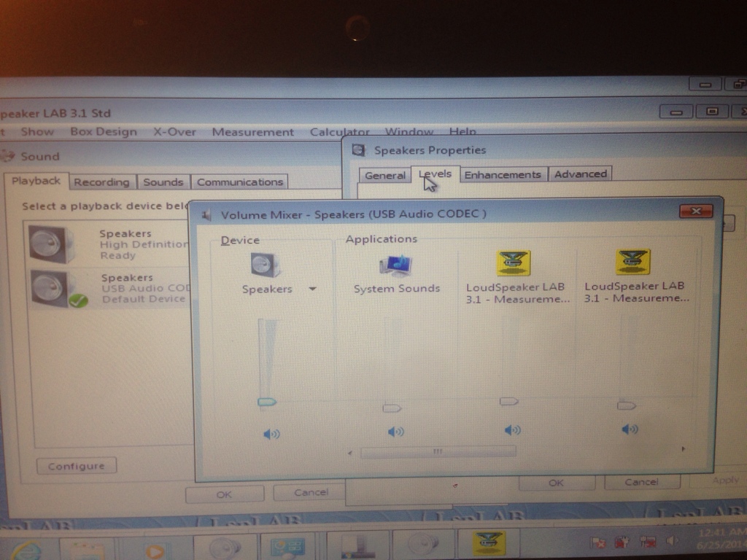The image size is (747, 560).
Task: Click the System Sounds icon
Action: click(x=396, y=265)
